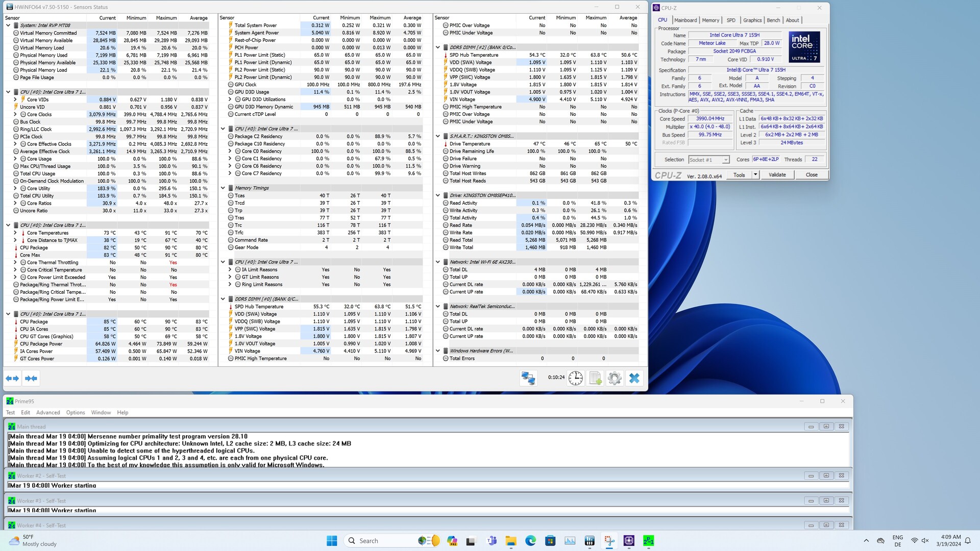Open CPU-Z Selection Socket #1 dropdown
Image resolution: width=980 pixels, height=551 pixels.
tap(708, 160)
